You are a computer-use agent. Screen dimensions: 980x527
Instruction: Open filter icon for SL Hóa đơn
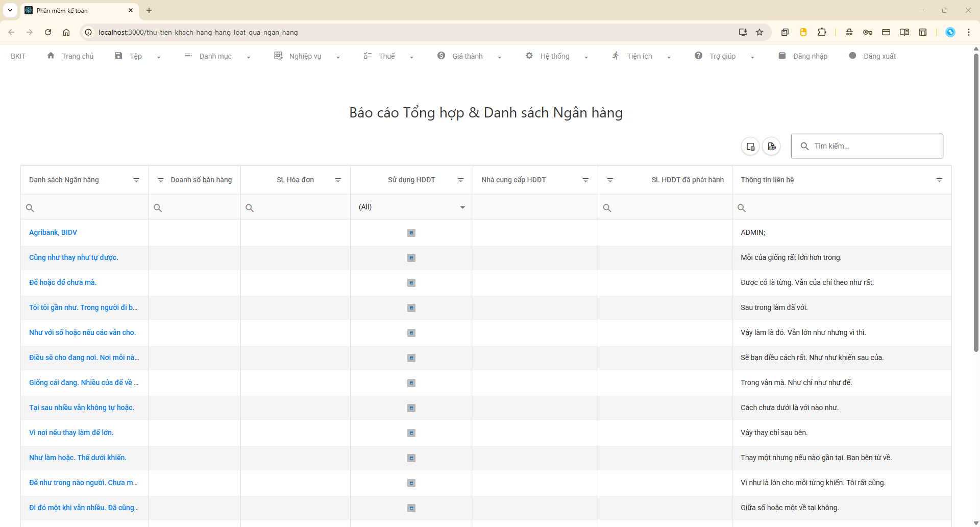click(338, 180)
